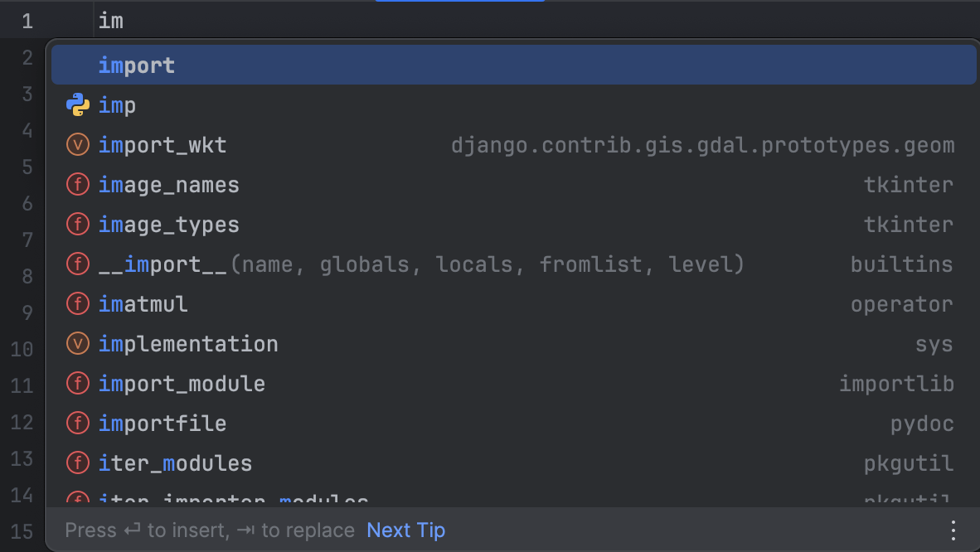This screenshot has height=552, width=980.
Task: Click the variable icon next to "implementation"
Action: pyautogui.click(x=77, y=343)
